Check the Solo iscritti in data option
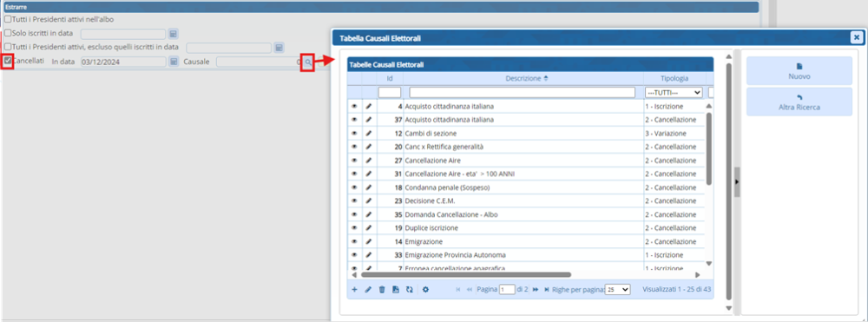 (8, 33)
